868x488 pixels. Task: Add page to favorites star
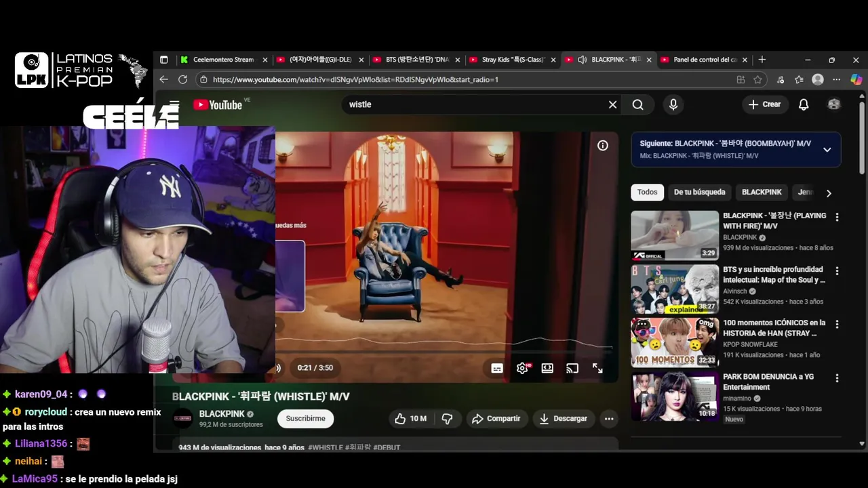click(x=757, y=79)
